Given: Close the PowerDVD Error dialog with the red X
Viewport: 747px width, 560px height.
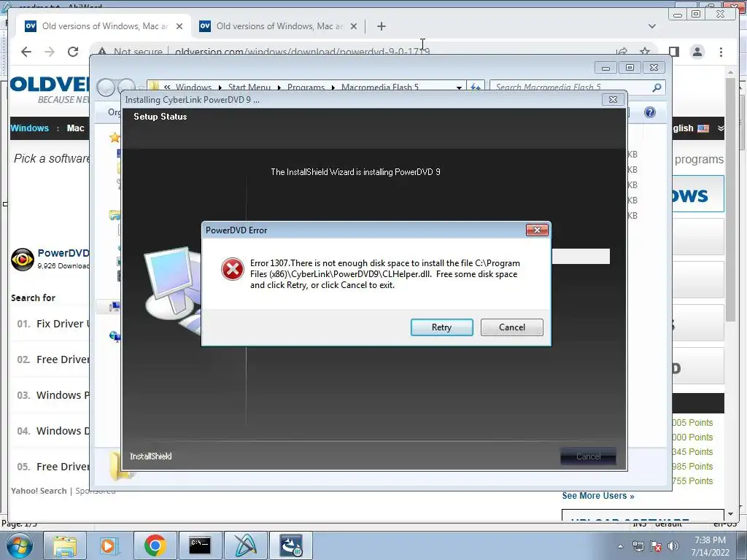Looking at the screenshot, I should coord(537,230).
